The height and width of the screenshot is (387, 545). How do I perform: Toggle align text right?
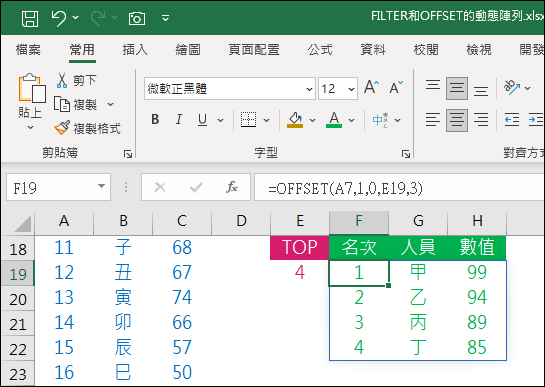coord(481,120)
